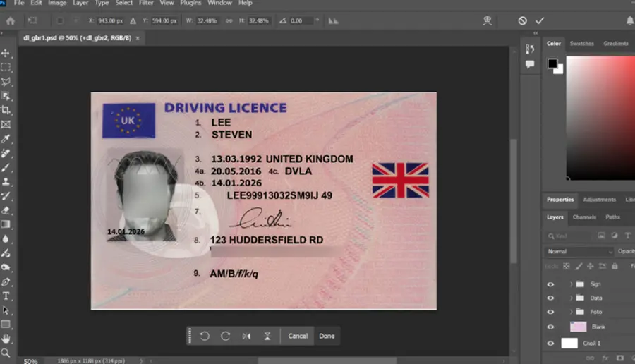Cancel transform with the circle-slash icon
Screen dimensions: 635x364
522,20
